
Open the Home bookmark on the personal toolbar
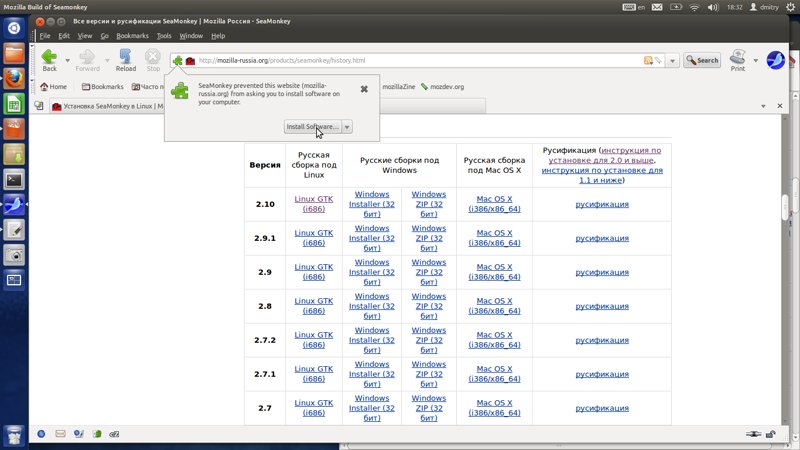54,87
